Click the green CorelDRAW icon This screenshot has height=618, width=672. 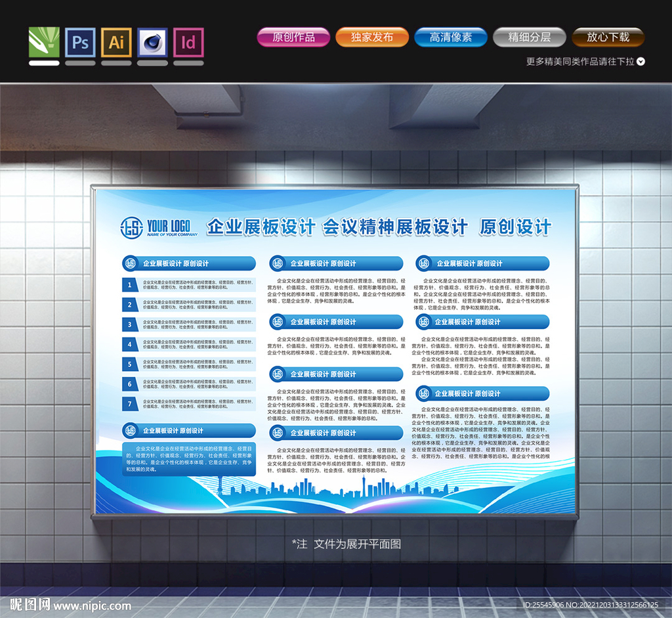click(44, 42)
